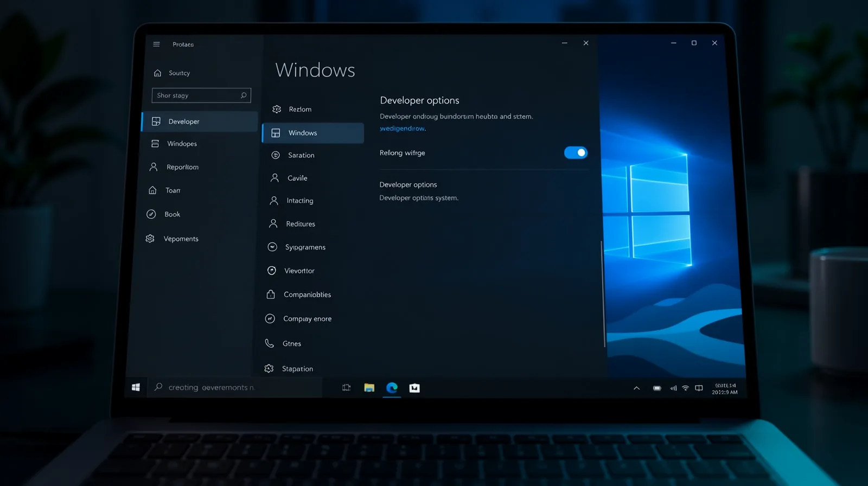Click the house icon beside Toarı
868x486 pixels.
152,190
